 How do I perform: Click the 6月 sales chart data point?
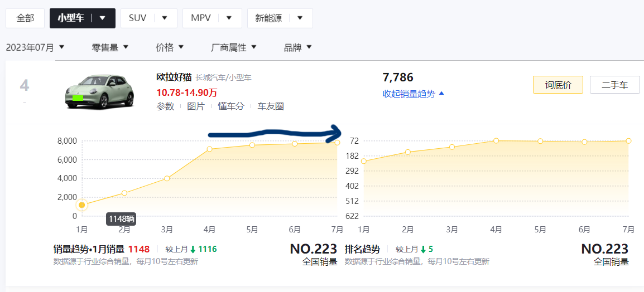coord(295,144)
